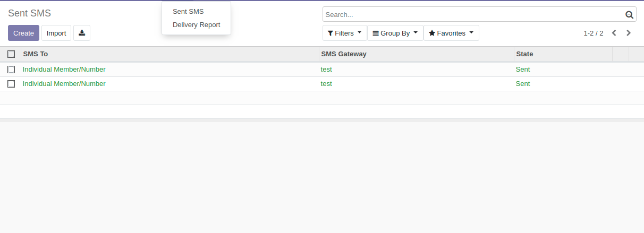This screenshot has height=233, width=644.
Task: Sort by SMS To column header
Action: click(x=36, y=54)
